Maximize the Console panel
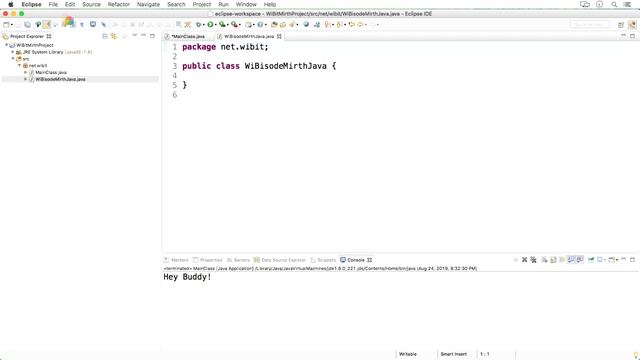 pyautogui.click(x=632, y=260)
